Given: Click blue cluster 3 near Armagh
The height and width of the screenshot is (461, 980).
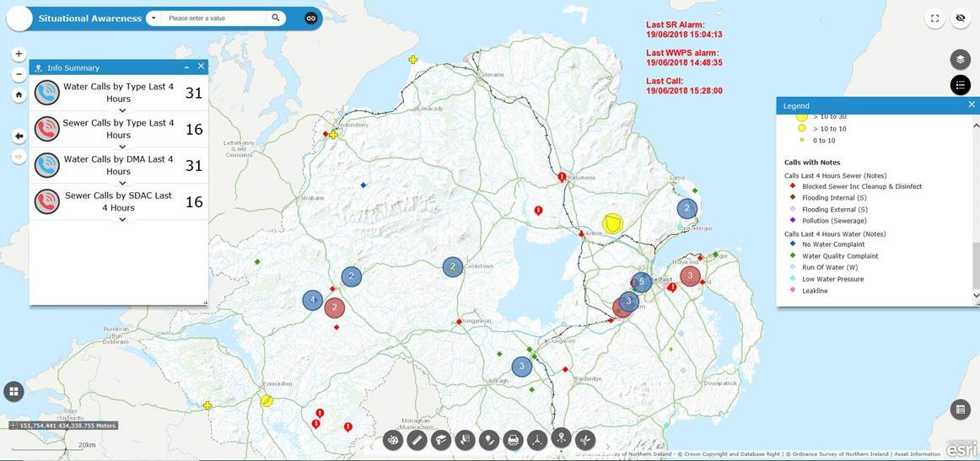Looking at the screenshot, I should tap(521, 366).
